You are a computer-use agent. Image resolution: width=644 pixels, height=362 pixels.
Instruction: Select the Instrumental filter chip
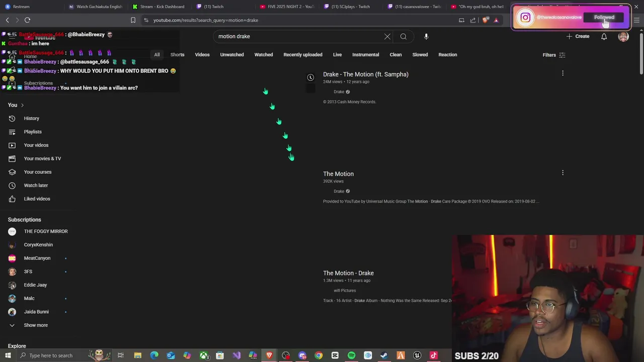click(x=366, y=55)
